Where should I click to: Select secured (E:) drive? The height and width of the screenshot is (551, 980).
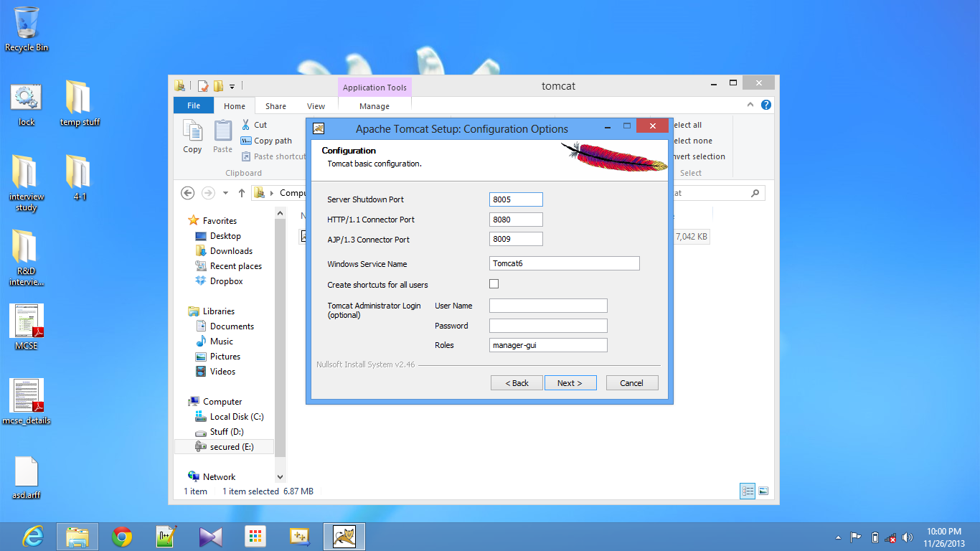(x=224, y=447)
